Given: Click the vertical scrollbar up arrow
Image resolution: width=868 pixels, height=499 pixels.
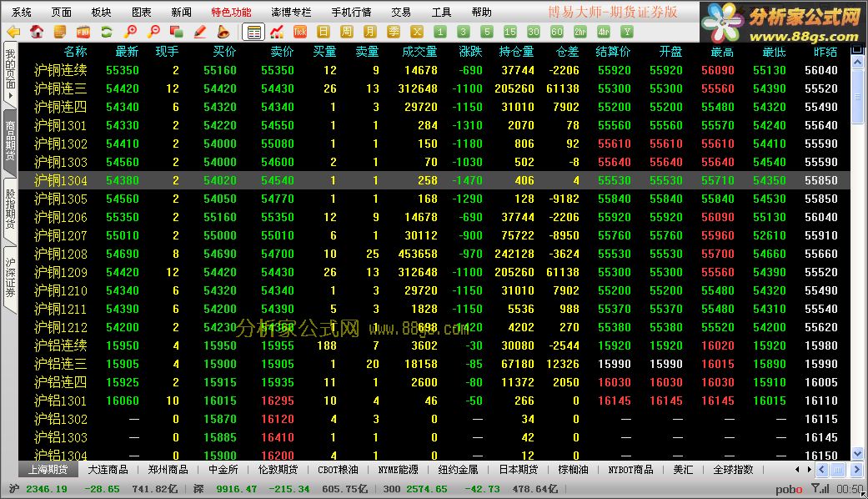Looking at the screenshot, I should click(857, 62).
